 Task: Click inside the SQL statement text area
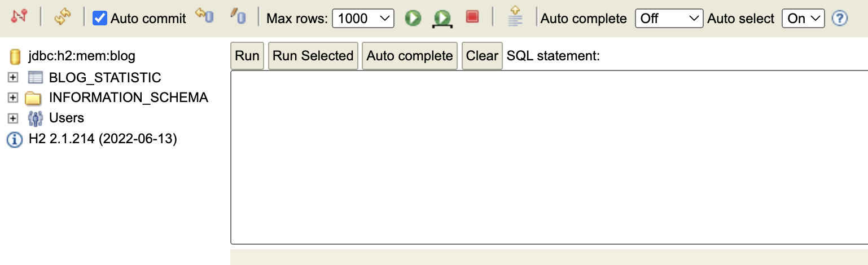(x=549, y=157)
